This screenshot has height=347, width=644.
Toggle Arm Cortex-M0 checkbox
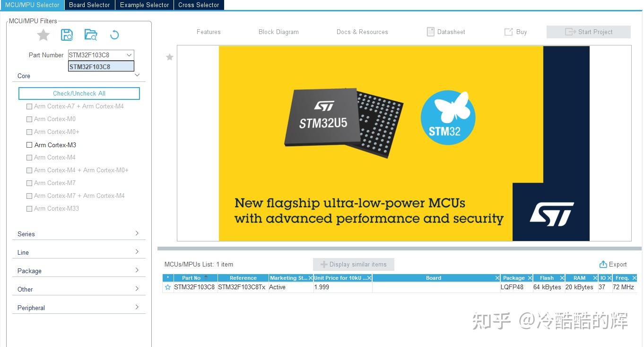click(29, 119)
